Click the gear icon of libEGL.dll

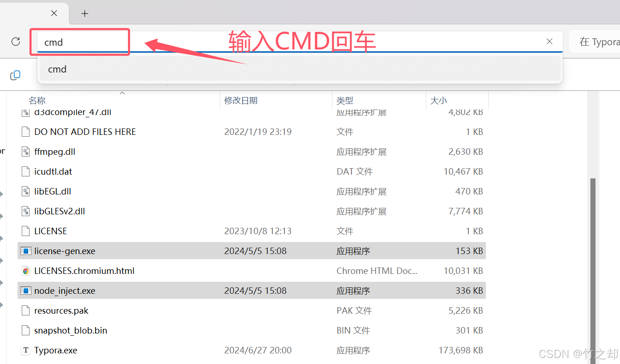pos(25,191)
